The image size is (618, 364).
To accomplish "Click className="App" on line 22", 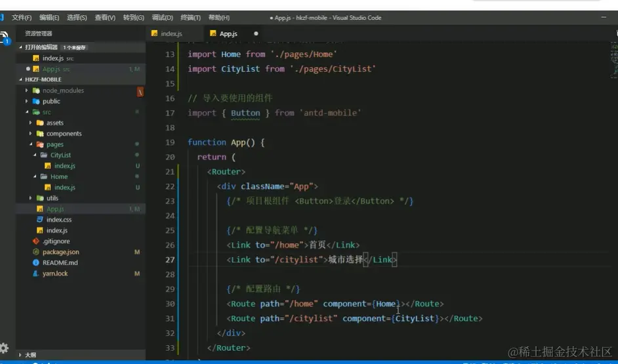I will 277,186.
